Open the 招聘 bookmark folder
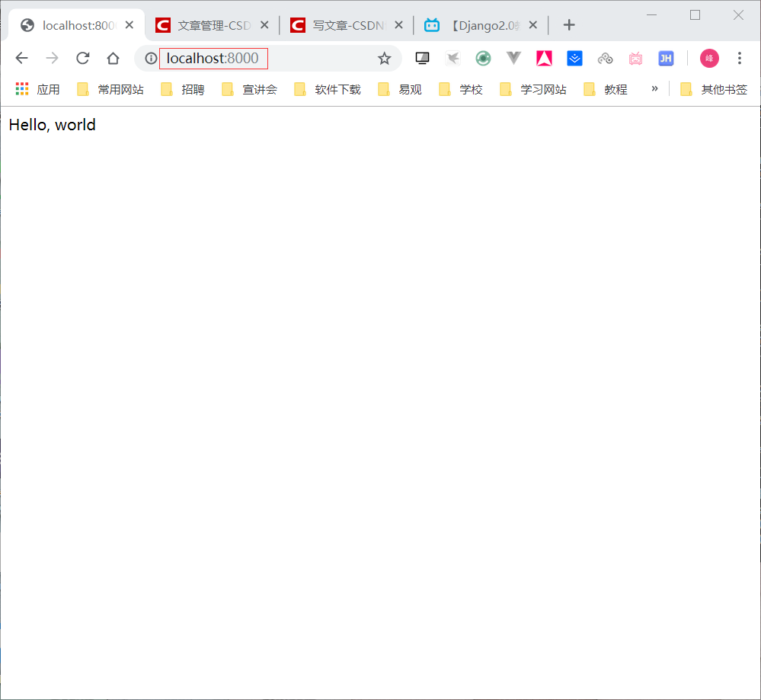Image resolution: width=761 pixels, height=700 pixels. pos(183,89)
